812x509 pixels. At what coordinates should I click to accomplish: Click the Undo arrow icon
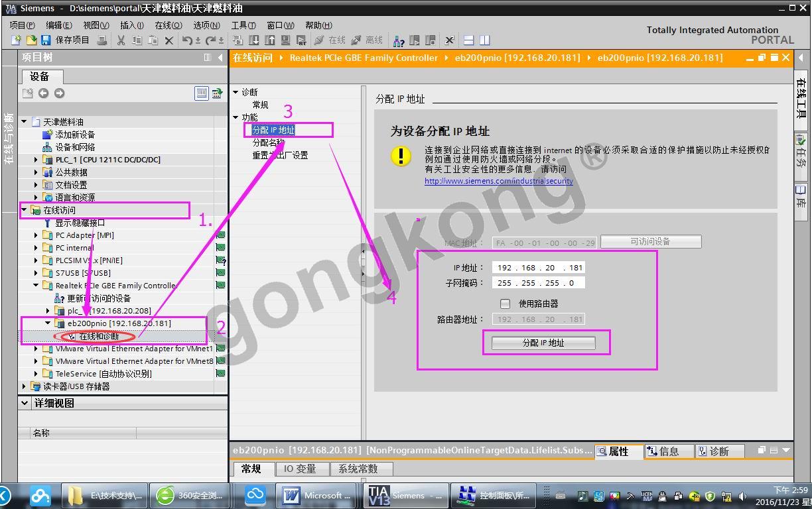tap(188, 40)
